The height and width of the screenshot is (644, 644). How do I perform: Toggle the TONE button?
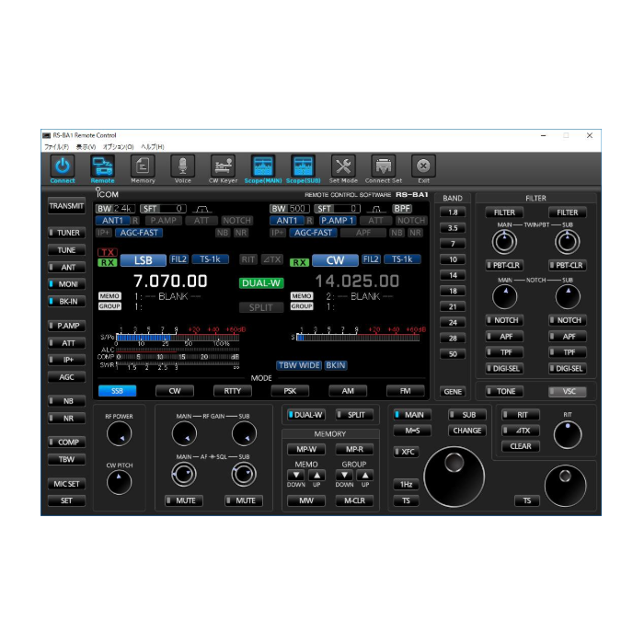(x=504, y=391)
